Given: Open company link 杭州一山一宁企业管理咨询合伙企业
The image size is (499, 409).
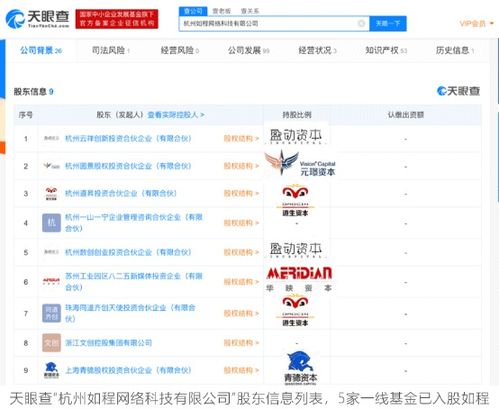Looking at the screenshot, I should tap(134, 223).
